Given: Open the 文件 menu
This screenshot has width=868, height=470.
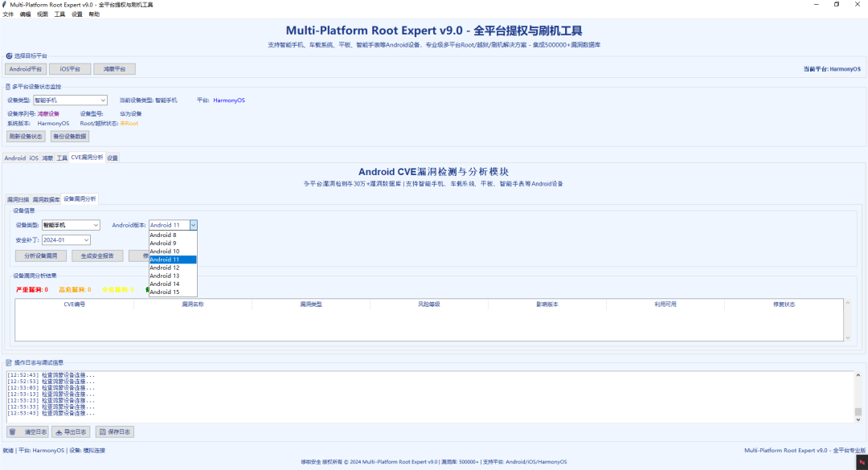Looking at the screenshot, I should [x=8, y=14].
